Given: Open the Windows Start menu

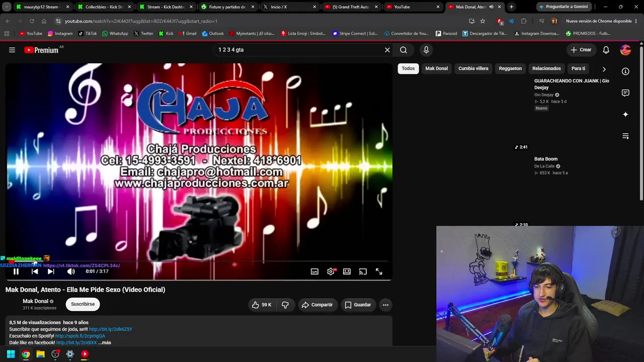Looking at the screenshot, I should 11,354.
